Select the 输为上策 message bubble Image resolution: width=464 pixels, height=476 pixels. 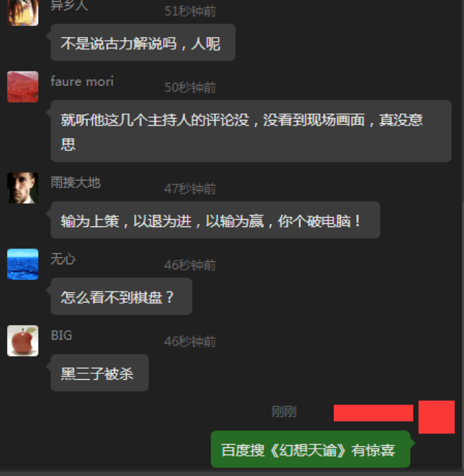click(x=215, y=219)
